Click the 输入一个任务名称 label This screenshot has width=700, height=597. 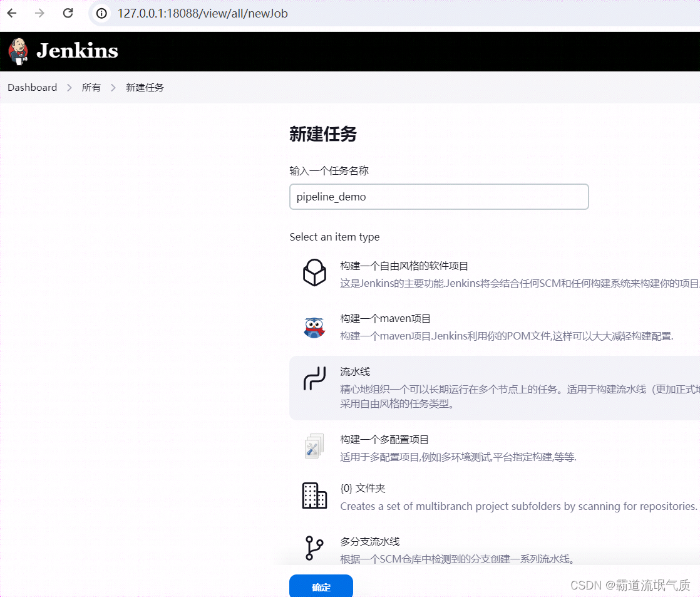(x=329, y=170)
